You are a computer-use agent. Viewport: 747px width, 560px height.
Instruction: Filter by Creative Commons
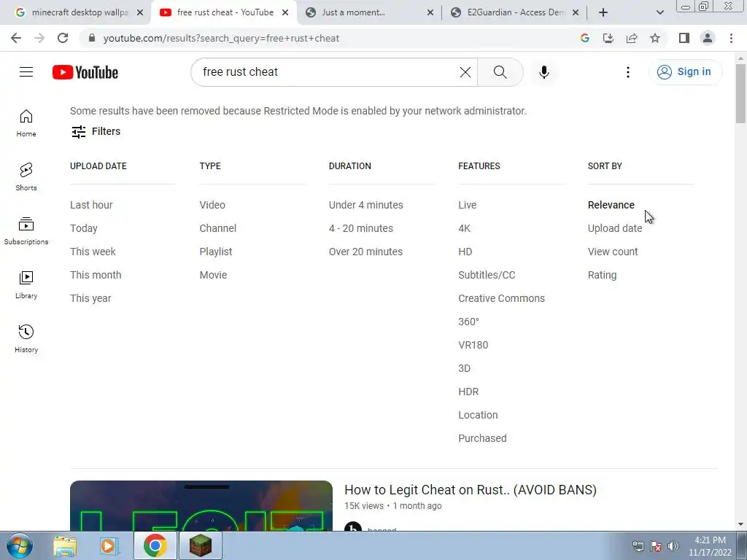[501, 298]
